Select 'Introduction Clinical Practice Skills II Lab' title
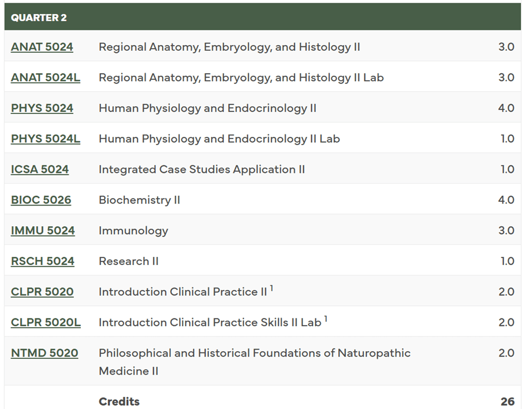 210,322
